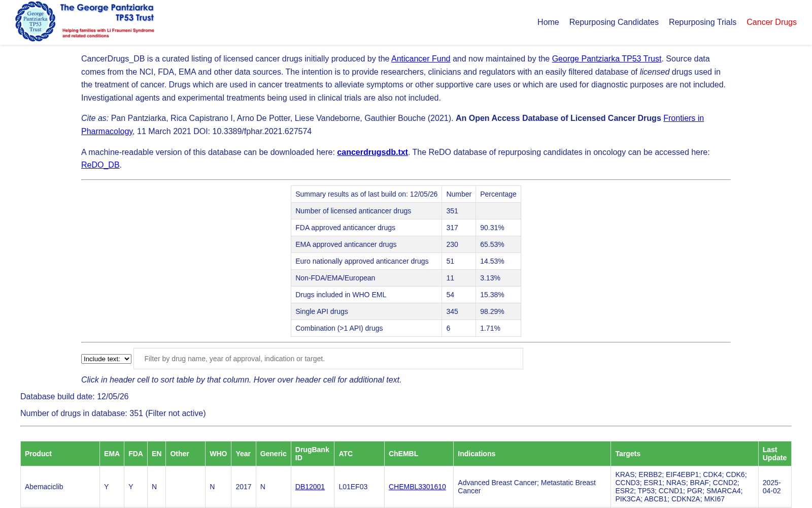The height and width of the screenshot is (508, 812).
Task: Click the George Pantziarka TP53 Trust logo
Action: point(85,21)
